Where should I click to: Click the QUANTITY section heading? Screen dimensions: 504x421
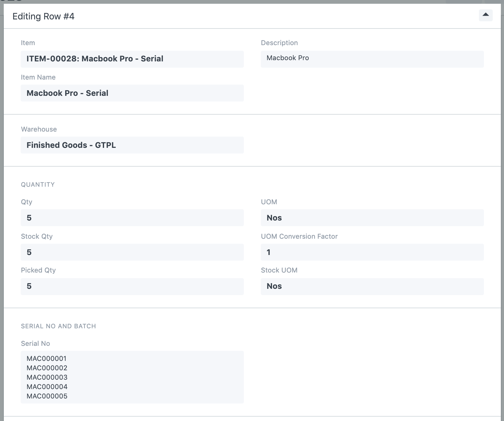pyautogui.click(x=38, y=185)
